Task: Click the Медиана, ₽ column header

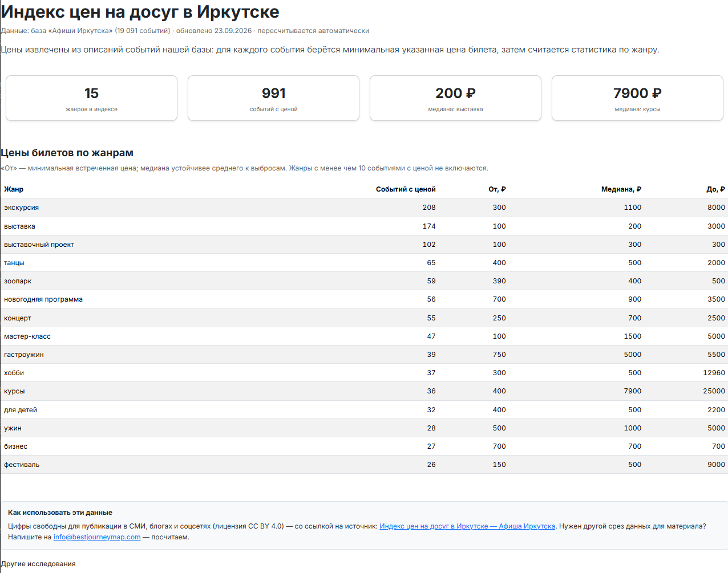Action: click(621, 189)
